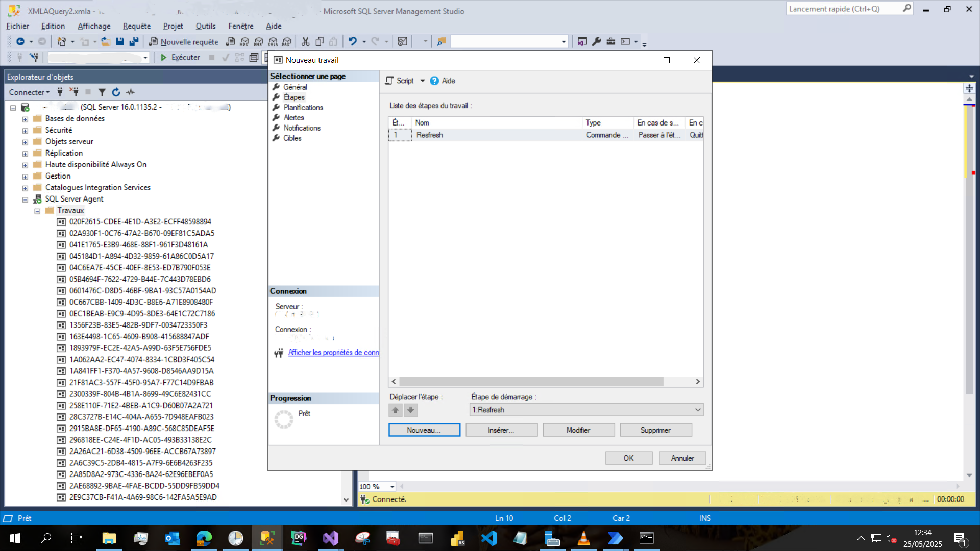
Task: Collapse the SQL Server Agent node
Action: point(25,199)
